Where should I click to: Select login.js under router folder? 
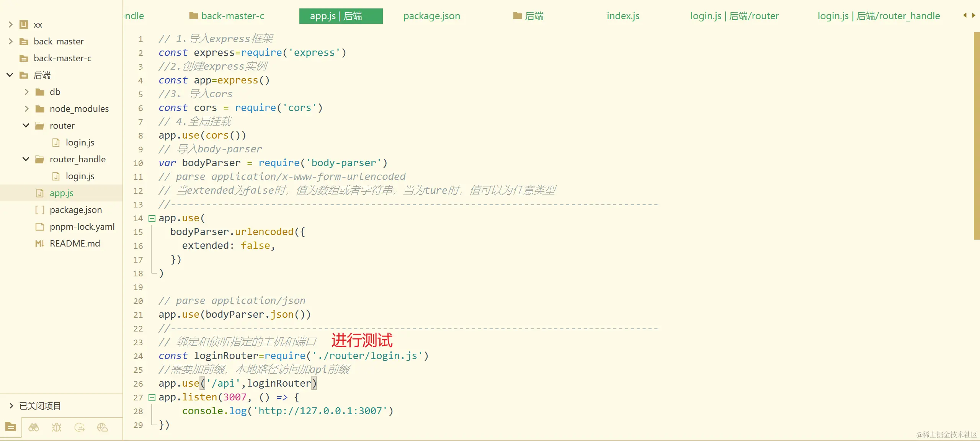(x=80, y=142)
